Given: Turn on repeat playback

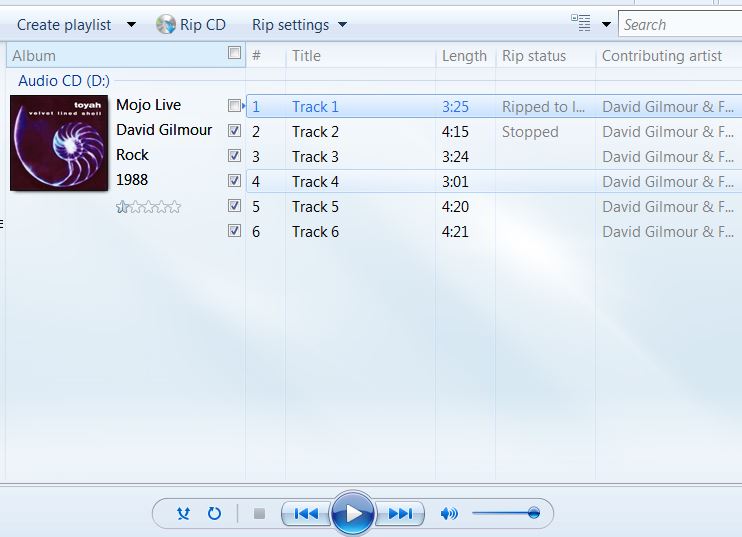Looking at the screenshot, I should point(214,513).
